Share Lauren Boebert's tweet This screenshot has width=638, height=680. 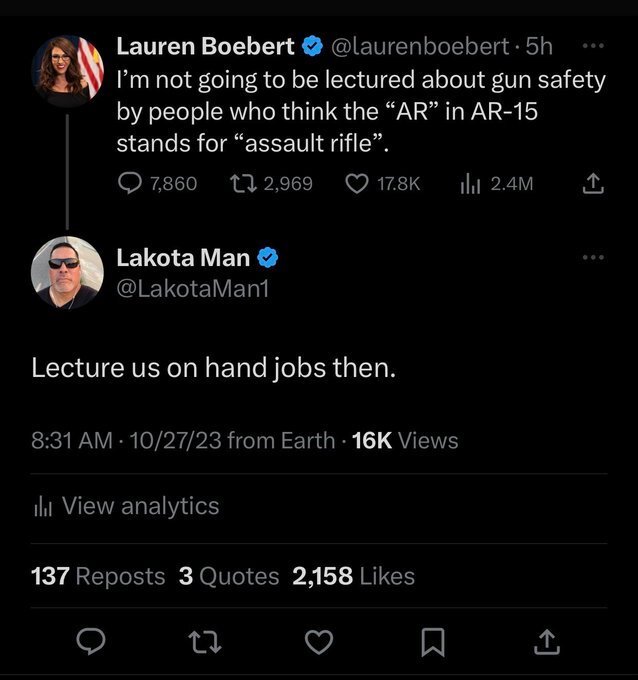coord(593,183)
